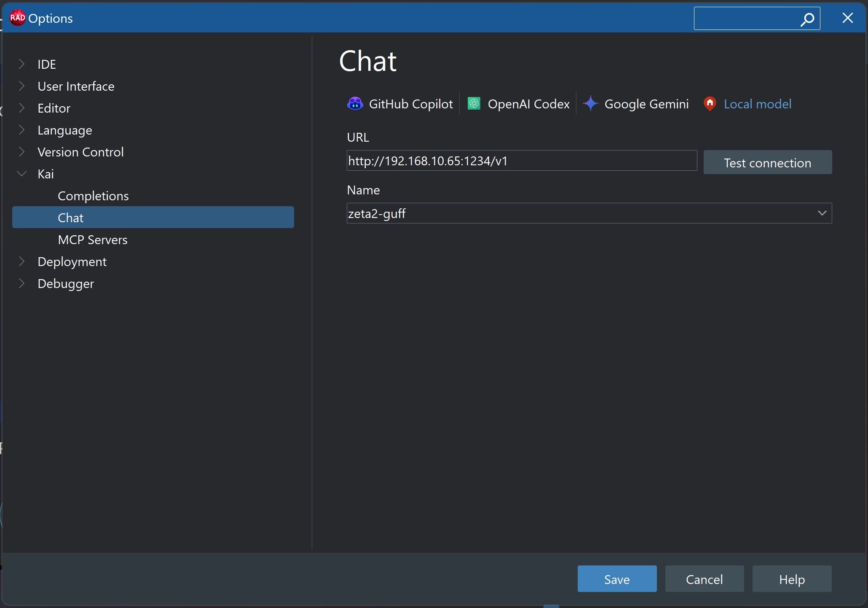Select the Version Control category label

[x=80, y=152]
